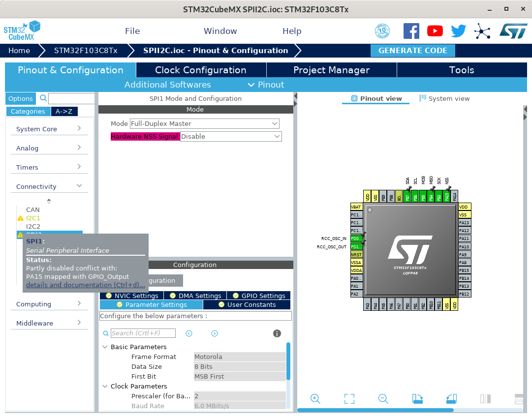Click the parameter info icon
532x418 pixels.
point(277,333)
